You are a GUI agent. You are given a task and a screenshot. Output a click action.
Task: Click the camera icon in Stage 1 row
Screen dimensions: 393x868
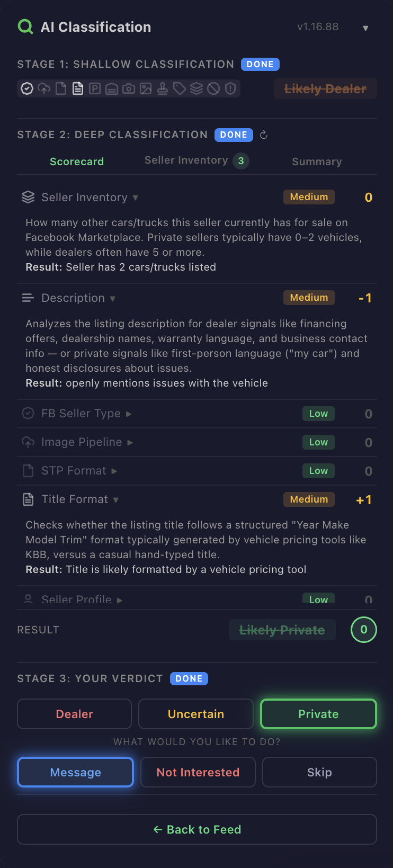[x=129, y=88]
